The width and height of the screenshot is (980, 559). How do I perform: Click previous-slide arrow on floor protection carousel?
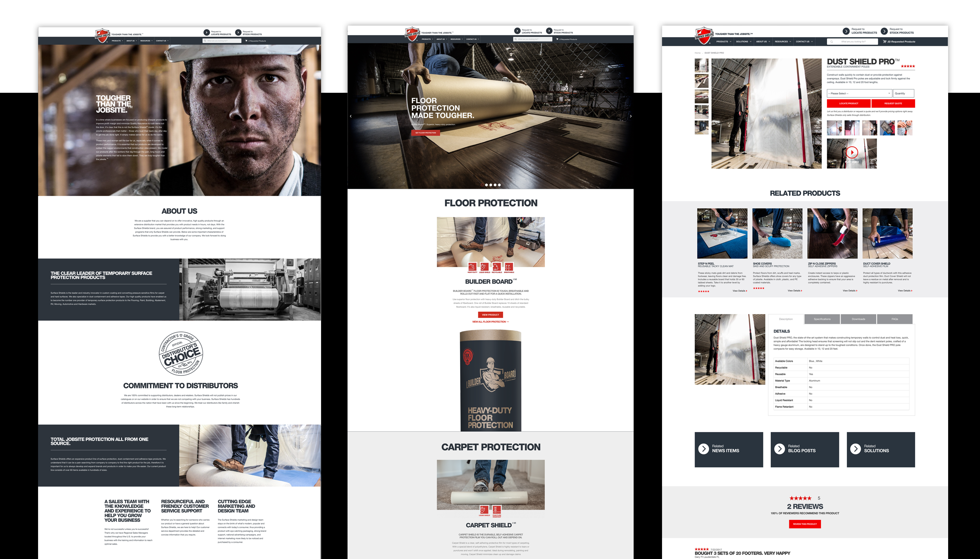(351, 116)
